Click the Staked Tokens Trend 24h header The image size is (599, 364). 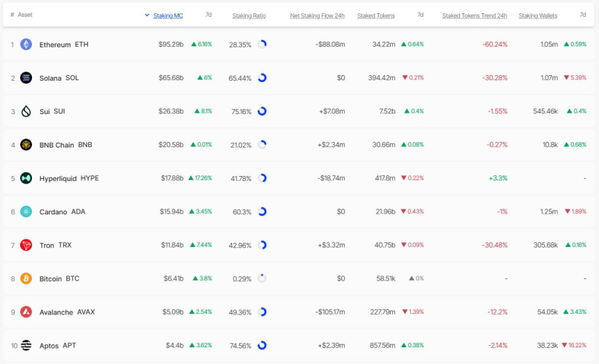(474, 15)
